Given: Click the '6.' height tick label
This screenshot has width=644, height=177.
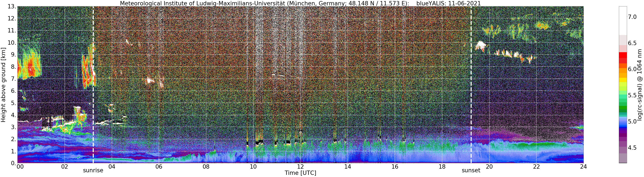Looking at the screenshot, I should point(14,91).
